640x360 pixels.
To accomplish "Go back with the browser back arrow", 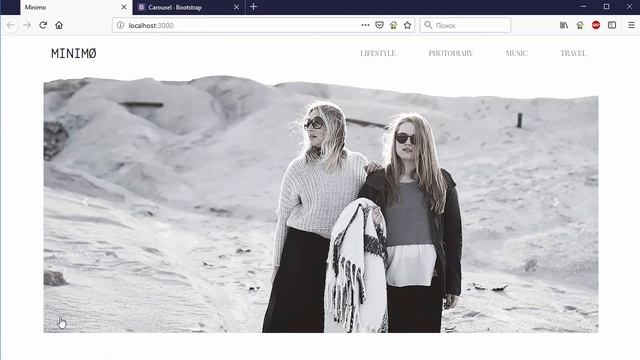I will click(11, 25).
